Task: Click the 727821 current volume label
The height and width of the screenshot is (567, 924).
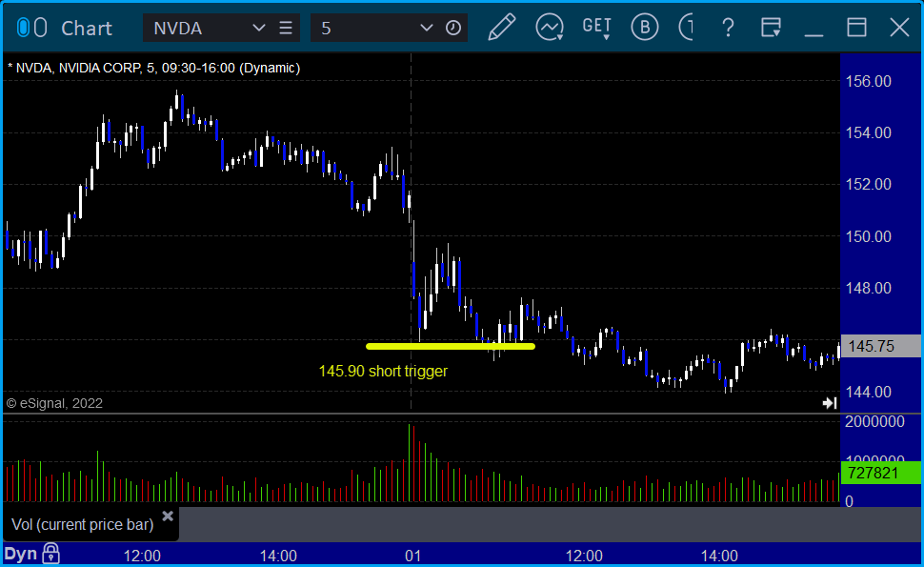Action: [x=880, y=473]
